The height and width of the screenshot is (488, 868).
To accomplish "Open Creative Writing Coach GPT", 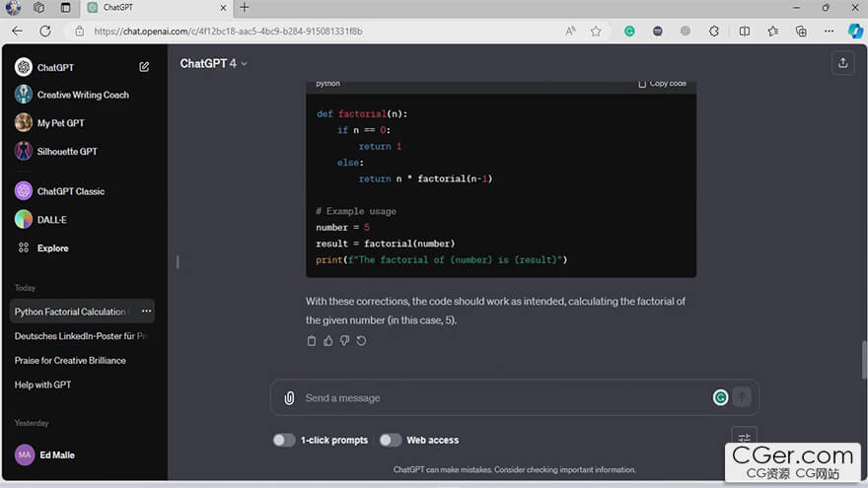I will (83, 95).
